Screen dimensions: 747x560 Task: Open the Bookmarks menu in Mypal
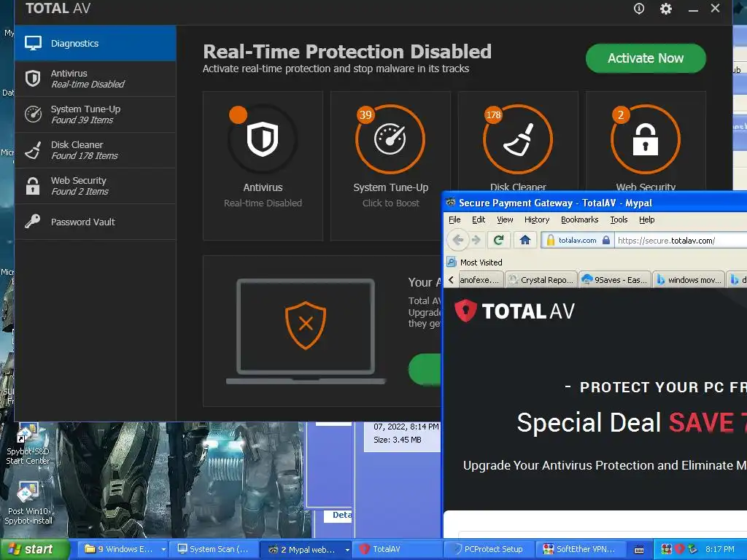point(579,219)
